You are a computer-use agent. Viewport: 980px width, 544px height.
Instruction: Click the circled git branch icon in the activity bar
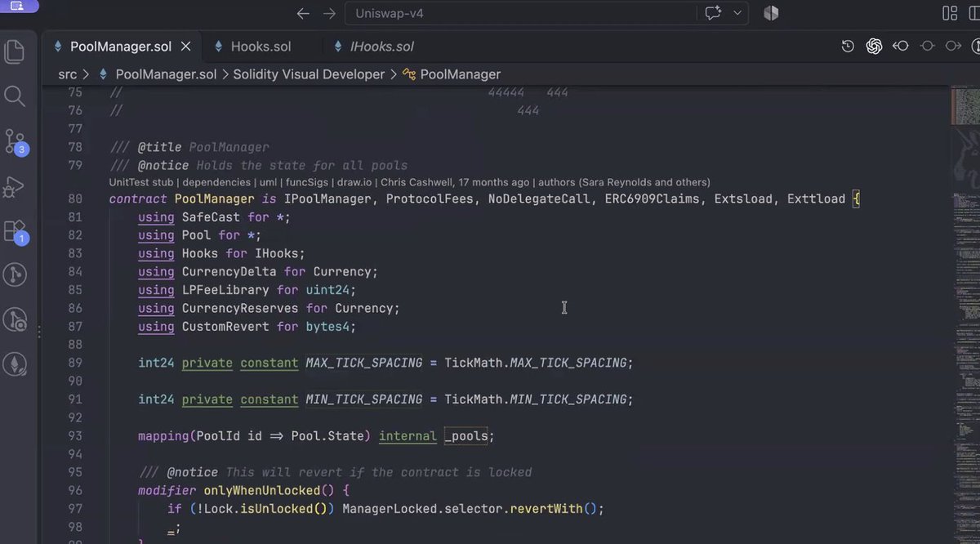pyautogui.click(x=15, y=275)
